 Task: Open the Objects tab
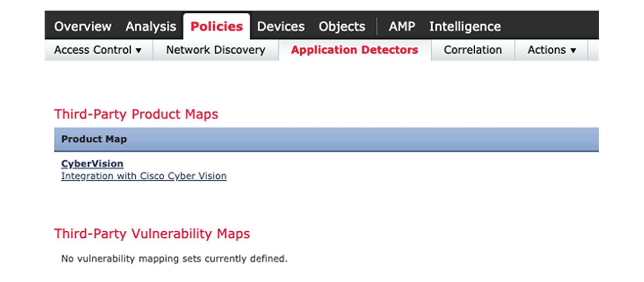342,26
